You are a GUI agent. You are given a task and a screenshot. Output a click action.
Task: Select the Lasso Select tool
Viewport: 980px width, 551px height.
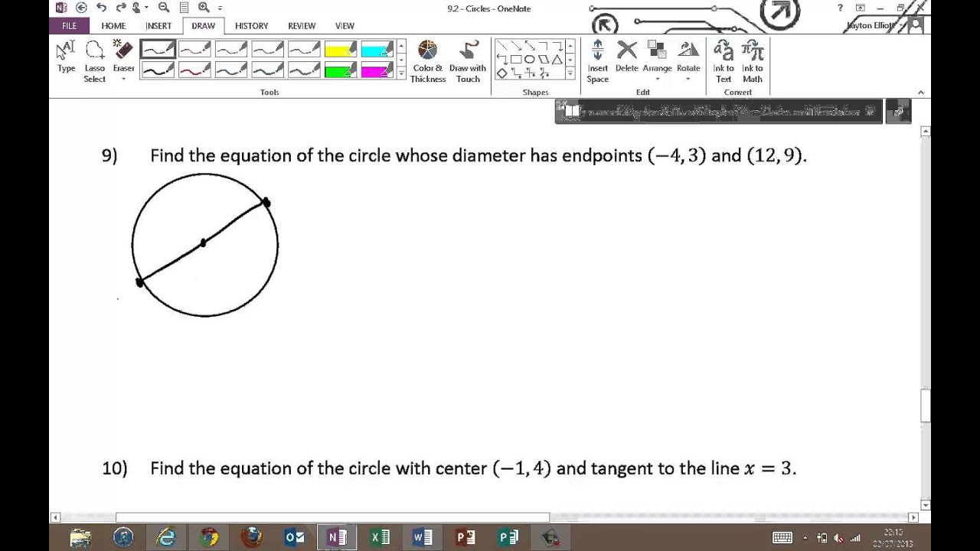(x=95, y=61)
